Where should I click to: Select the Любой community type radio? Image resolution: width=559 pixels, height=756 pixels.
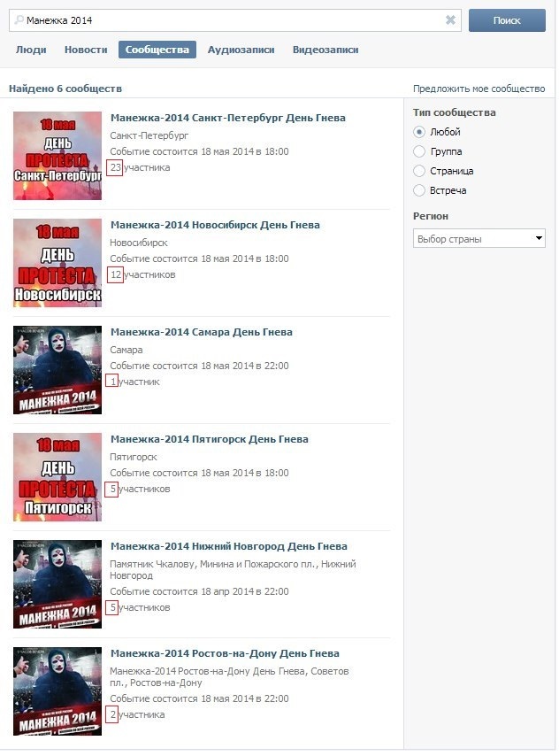(x=419, y=132)
